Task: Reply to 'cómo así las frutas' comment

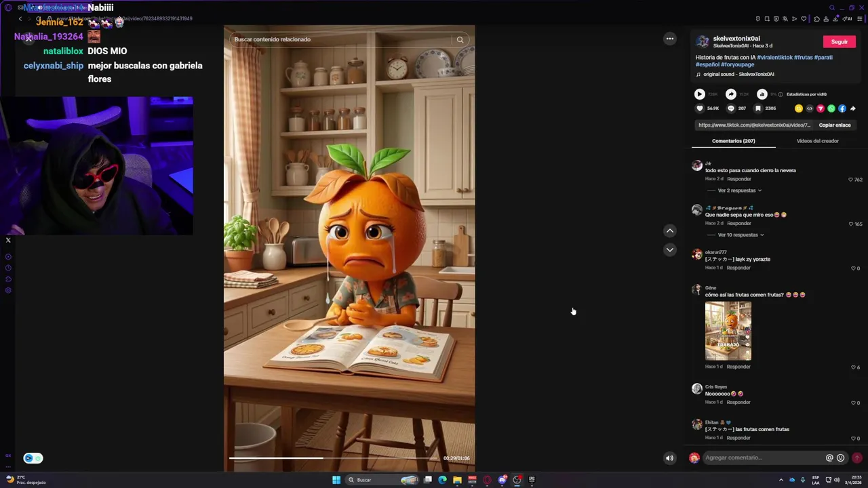Action: point(738,367)
